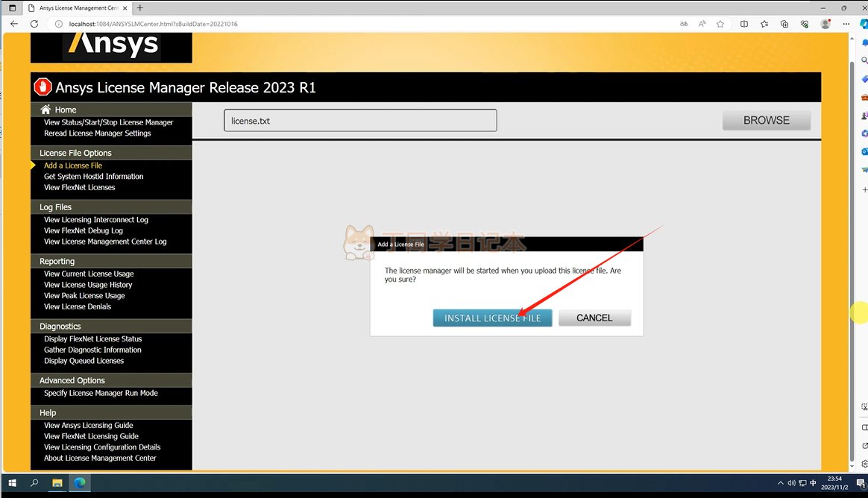
Task: Open View Peak License Usage
Action: click(85, 295)
